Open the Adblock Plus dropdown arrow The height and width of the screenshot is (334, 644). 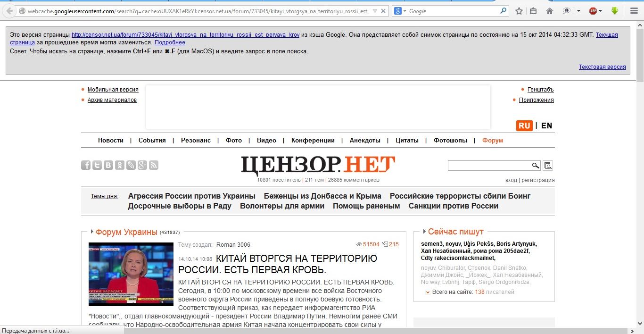tap(600, 11)
